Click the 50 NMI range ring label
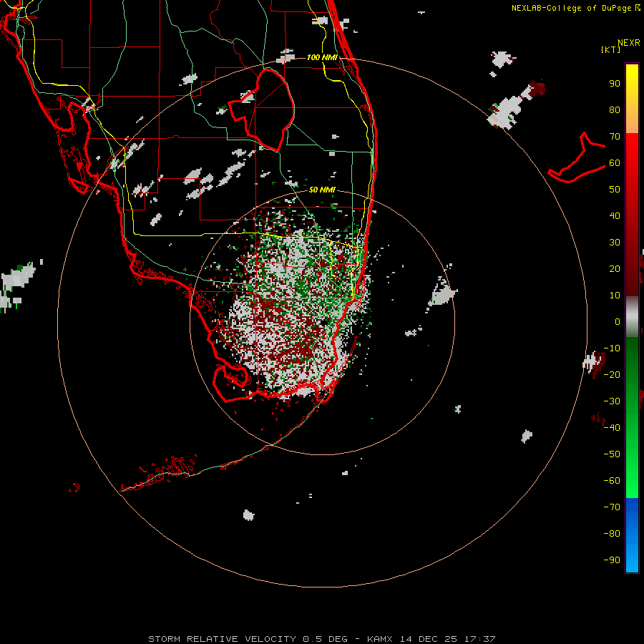 click(x=322, y=190)
